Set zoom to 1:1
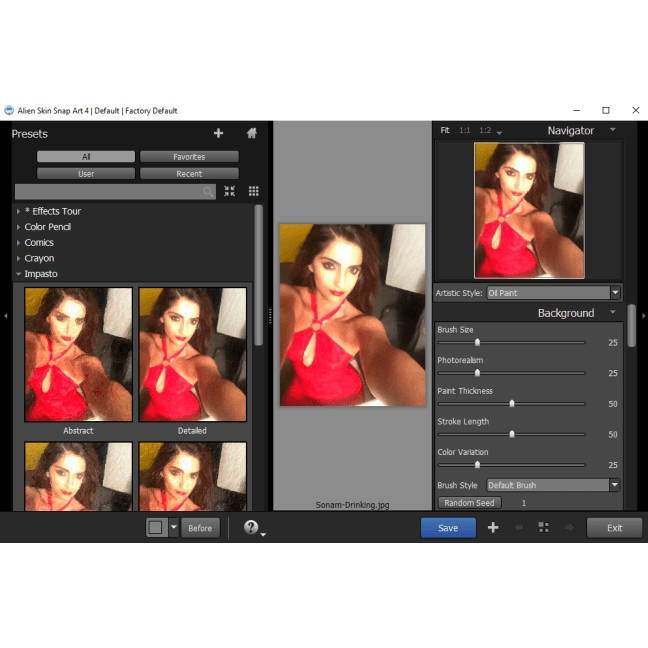This screenshot has width=648, height=648. click(465, 130)
